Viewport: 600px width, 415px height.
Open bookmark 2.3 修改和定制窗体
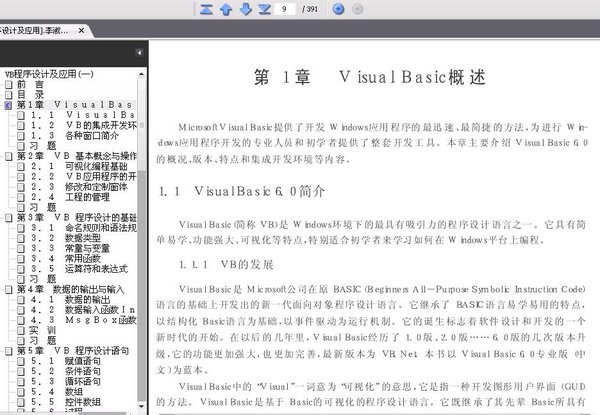pos(79,187)
